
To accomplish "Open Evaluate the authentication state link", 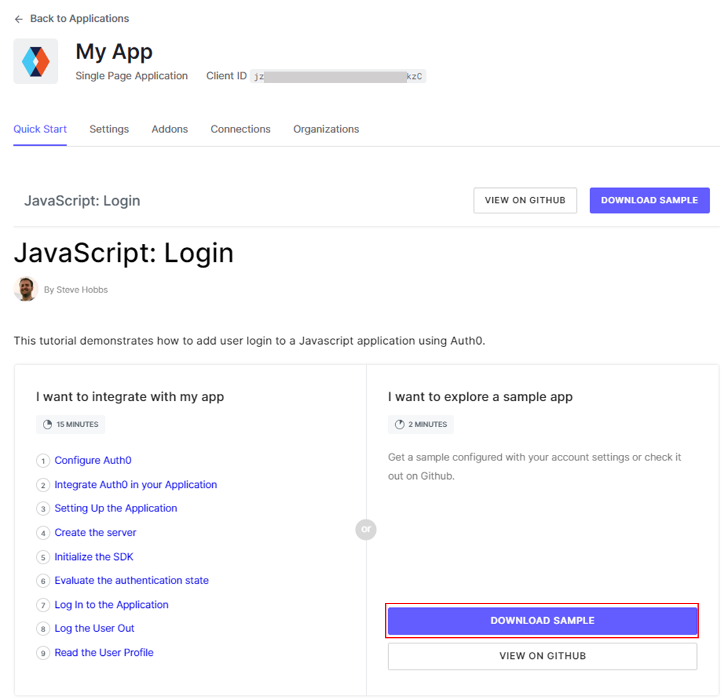I will point(131,581).
